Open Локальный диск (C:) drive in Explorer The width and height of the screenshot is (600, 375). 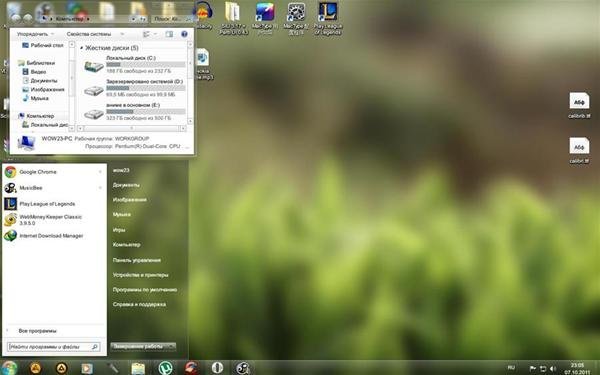(x=134, y=64)
